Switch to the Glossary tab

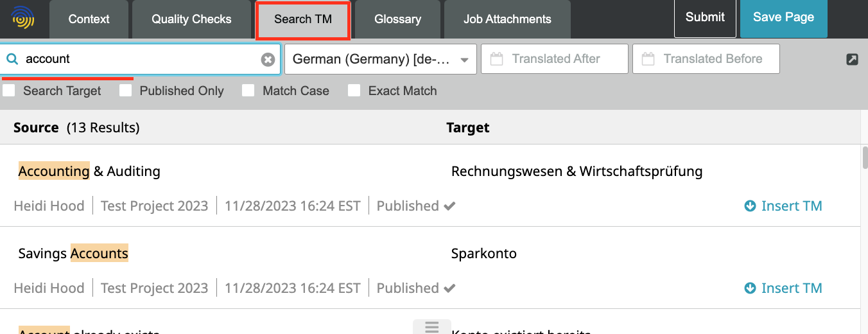pyautogui.click(x=397, y=19)
